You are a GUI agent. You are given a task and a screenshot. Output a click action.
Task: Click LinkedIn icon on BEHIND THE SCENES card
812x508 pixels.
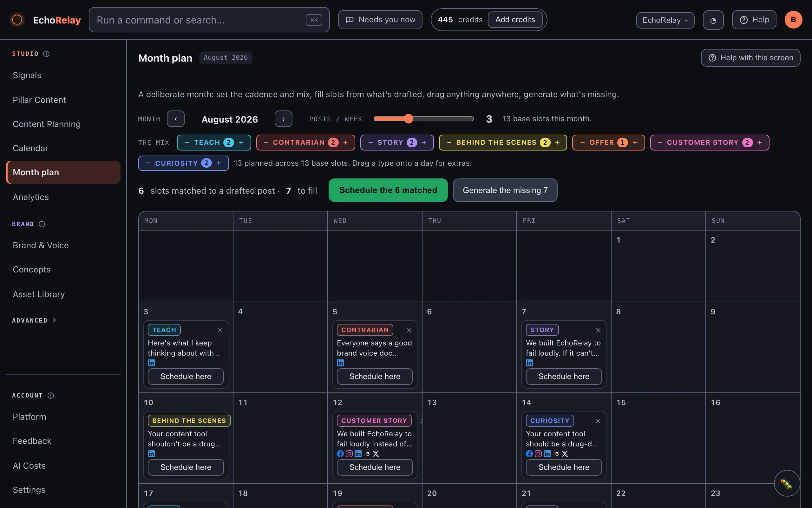tap(151, 454)
